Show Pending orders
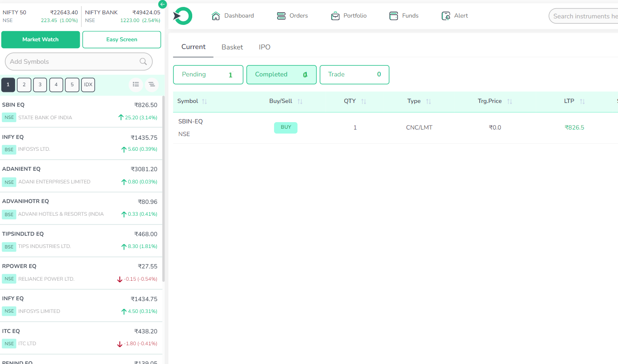The image size is (618, 364). 208,75
